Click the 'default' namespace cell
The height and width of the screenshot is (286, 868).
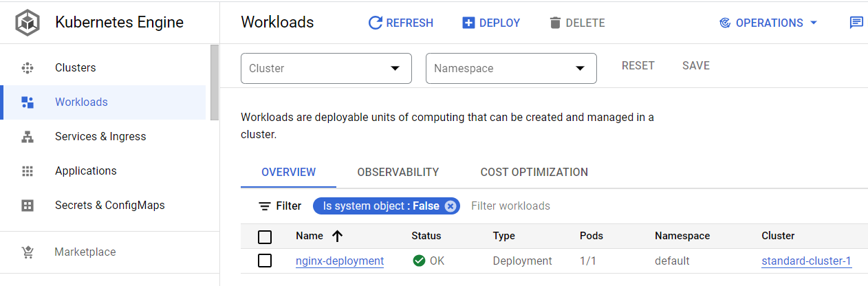point(672,261)
